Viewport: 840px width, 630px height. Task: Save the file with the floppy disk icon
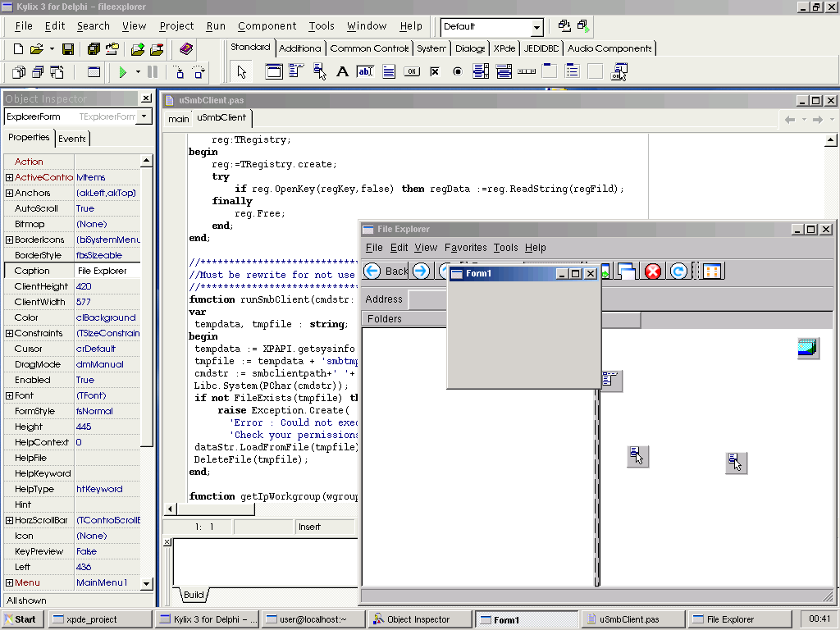68,49
